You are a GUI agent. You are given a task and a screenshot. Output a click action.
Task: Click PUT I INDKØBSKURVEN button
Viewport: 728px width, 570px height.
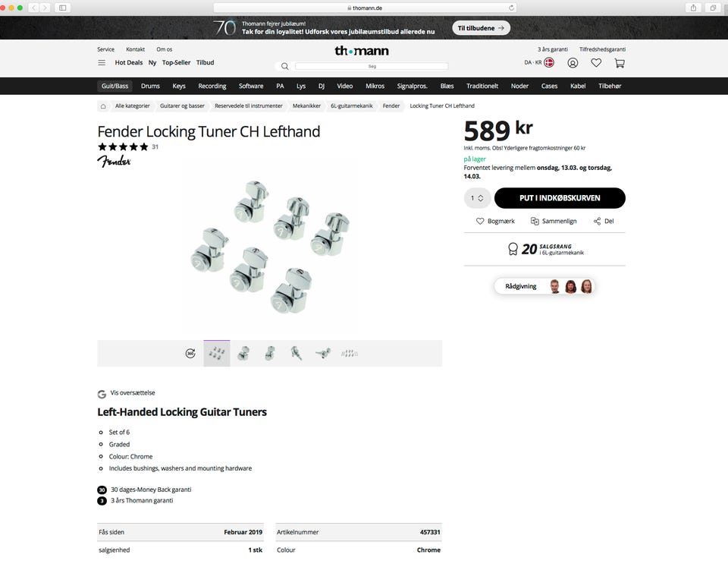coord(560,198)
